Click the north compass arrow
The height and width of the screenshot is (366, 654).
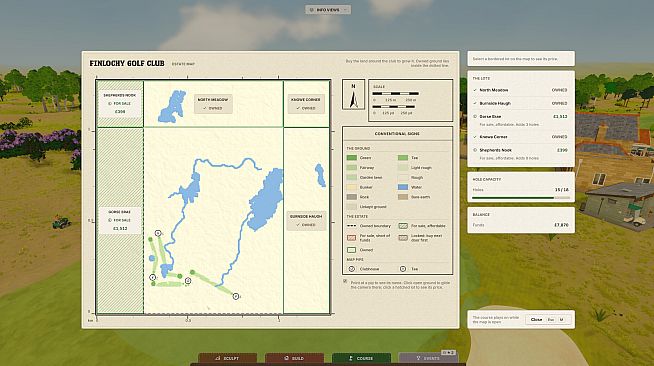pyautogui.click(x=354, y=100)
